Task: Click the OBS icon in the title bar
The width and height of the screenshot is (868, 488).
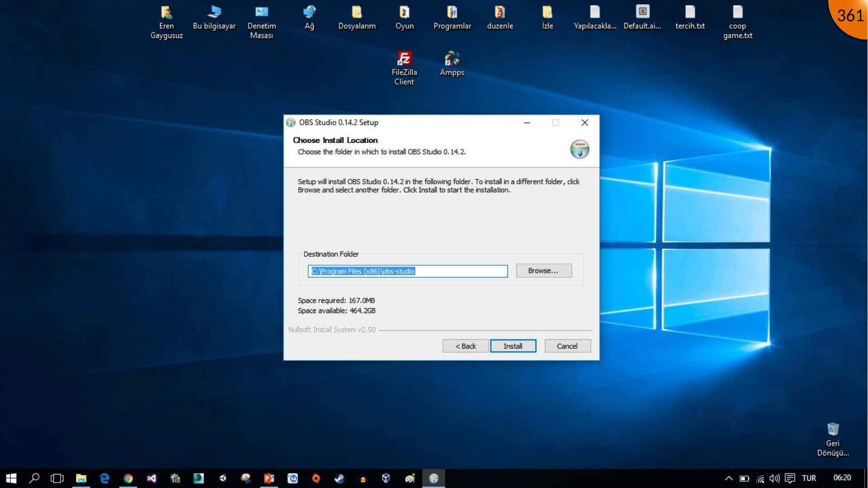Action: click(291, 122)
